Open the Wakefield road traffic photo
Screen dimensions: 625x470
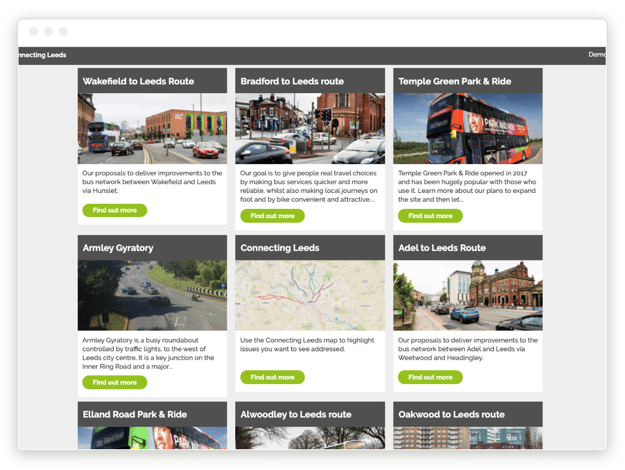[x=152, y=128]
